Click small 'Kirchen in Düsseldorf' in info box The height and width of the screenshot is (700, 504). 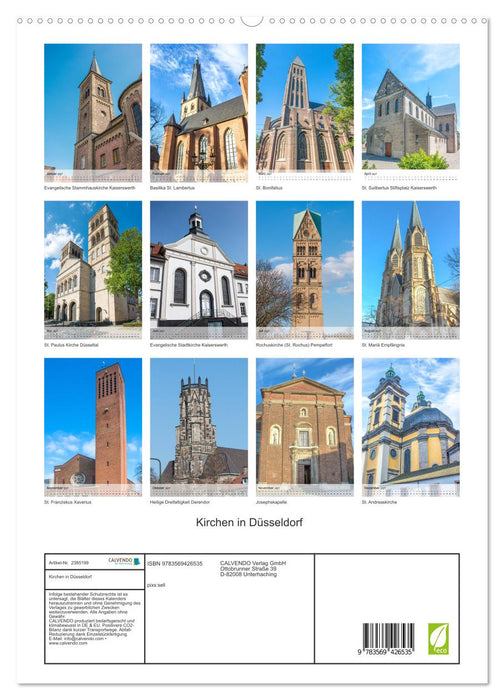point(70,577)
